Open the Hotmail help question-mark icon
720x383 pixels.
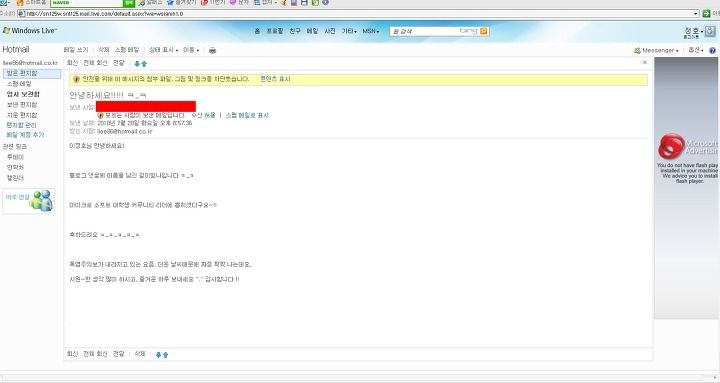tap(712, 50)
